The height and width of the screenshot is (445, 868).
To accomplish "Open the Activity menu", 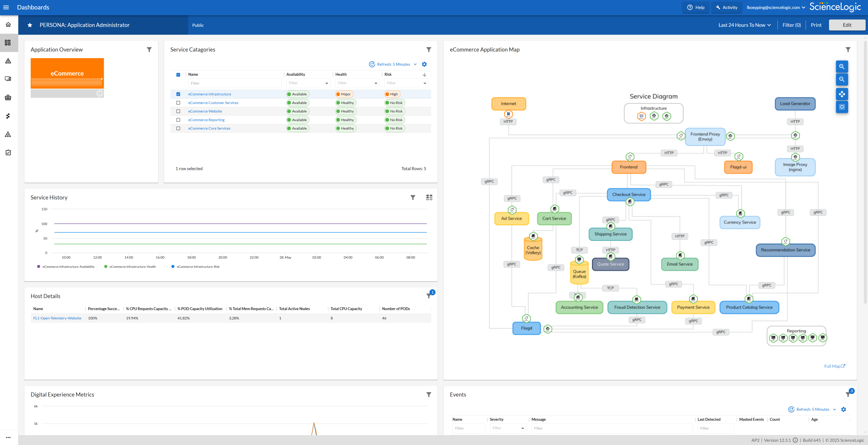I will [726, 7].
